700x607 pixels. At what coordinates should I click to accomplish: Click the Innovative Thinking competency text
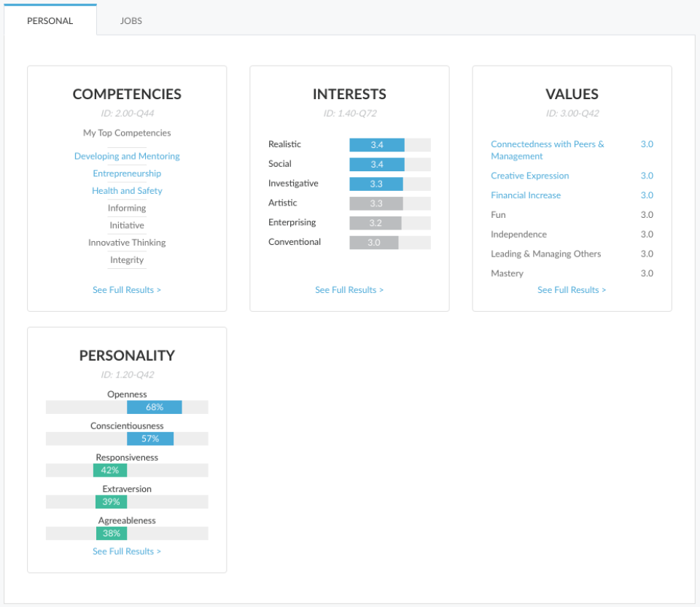(127, 243)
